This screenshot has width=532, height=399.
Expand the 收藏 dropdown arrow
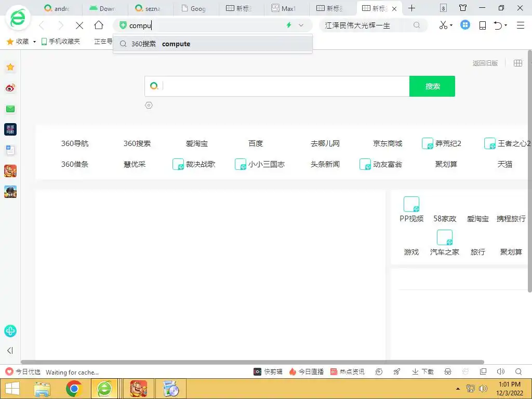[34, 42]
